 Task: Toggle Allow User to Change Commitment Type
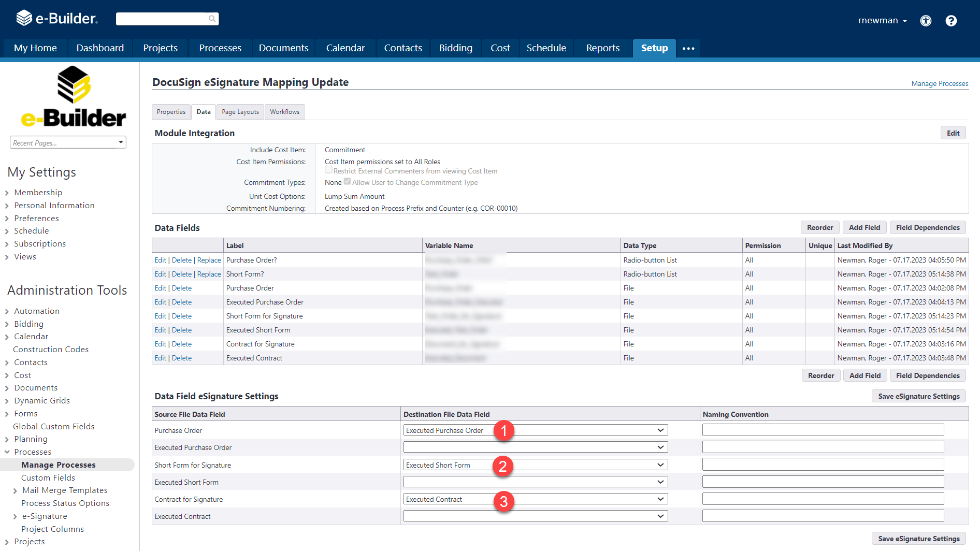click(x=347, y=181)
